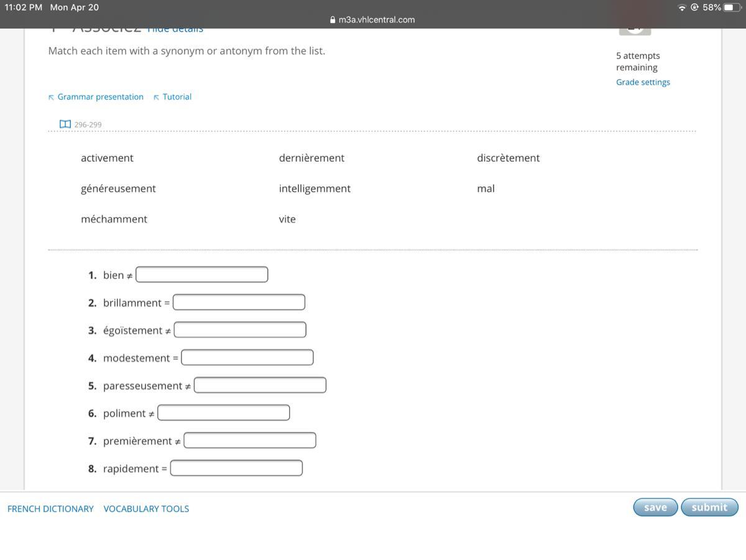Tap the battery indicator icon

(732, 7)
